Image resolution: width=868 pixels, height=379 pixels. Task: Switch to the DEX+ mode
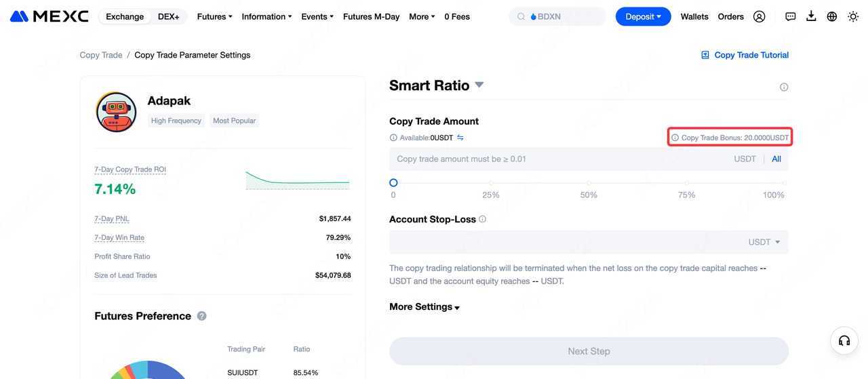click(x=168, y=16)
